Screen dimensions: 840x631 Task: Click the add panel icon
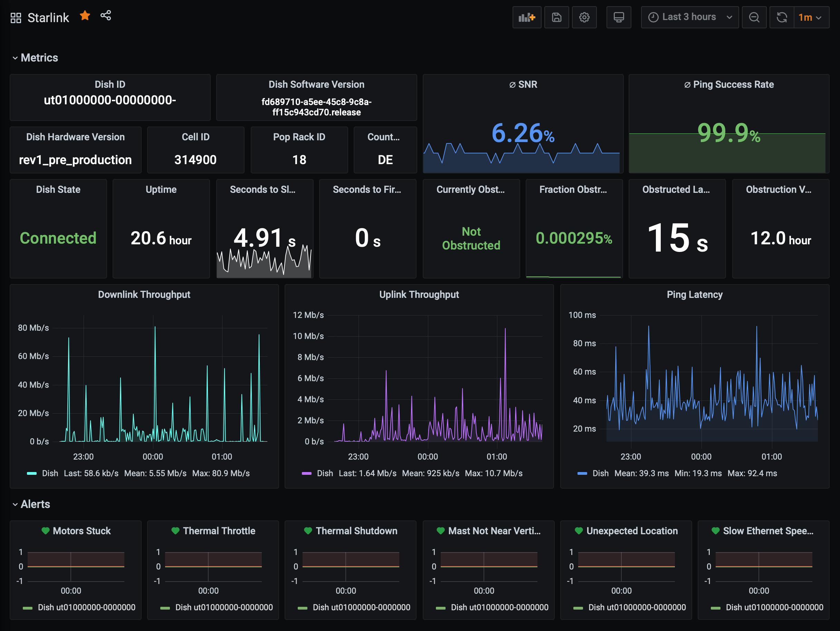click(x=527, y=17)
